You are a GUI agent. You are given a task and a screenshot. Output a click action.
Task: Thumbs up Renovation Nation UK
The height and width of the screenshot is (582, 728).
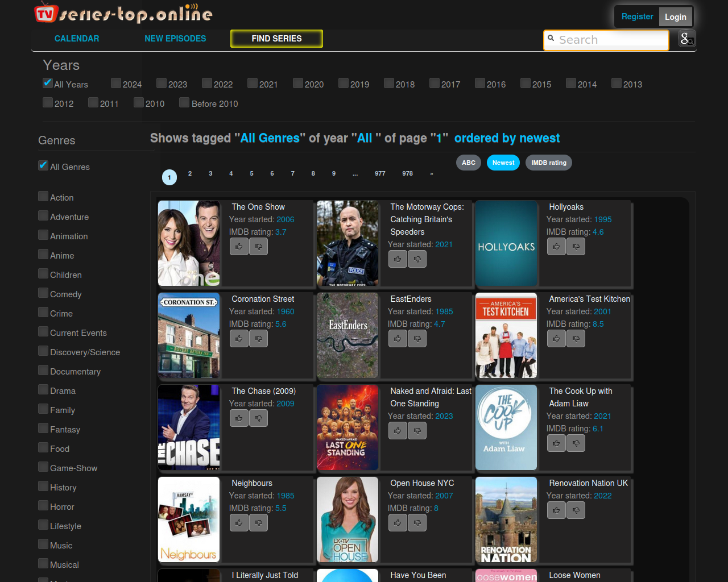click(556, 510)
